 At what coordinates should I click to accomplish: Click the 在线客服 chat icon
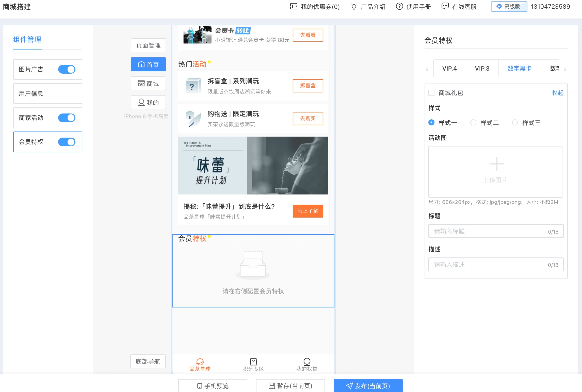point(445,6)
